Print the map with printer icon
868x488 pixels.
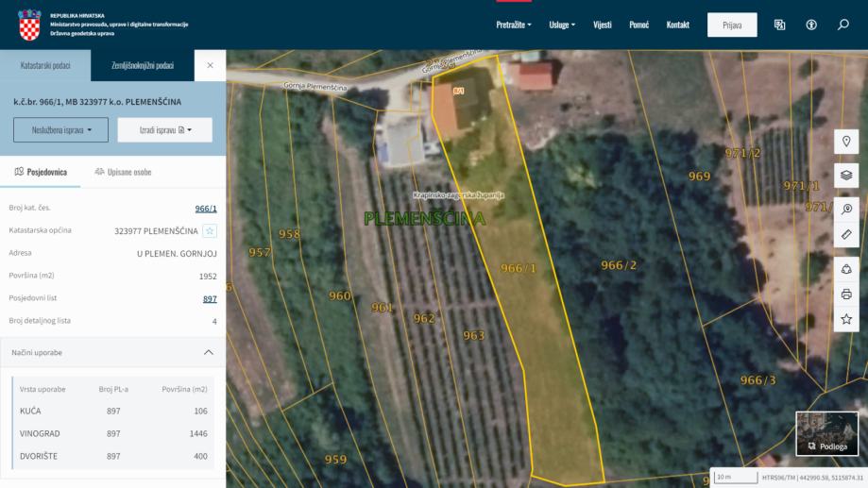tap(846, 294)
